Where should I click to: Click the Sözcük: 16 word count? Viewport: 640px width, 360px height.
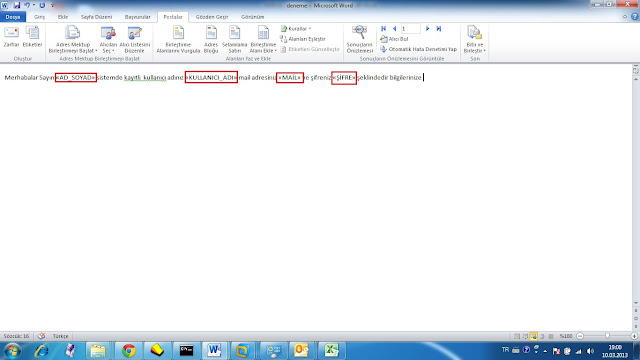click(x=16, y=336)
